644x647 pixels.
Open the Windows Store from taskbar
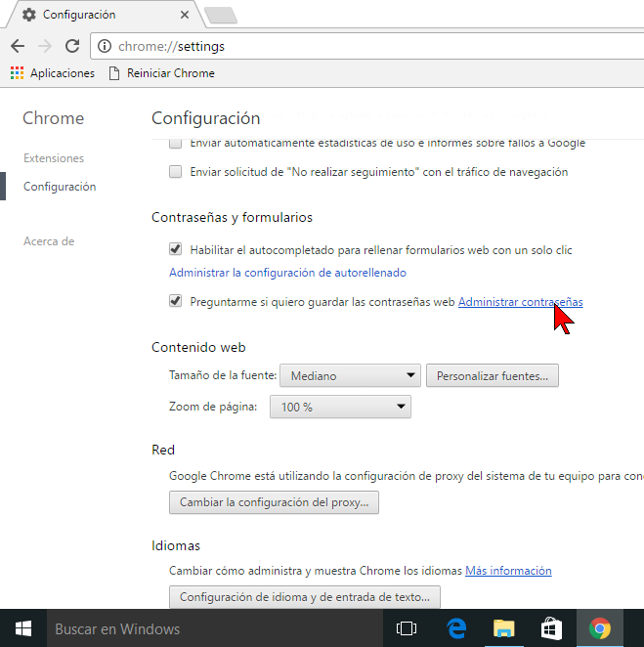tap(551, 628)
